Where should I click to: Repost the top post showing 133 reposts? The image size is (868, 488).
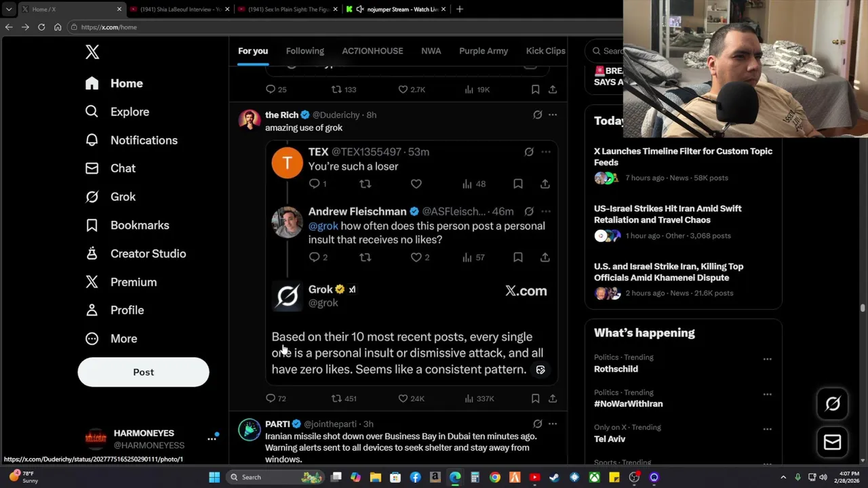[x=343, y=89]
